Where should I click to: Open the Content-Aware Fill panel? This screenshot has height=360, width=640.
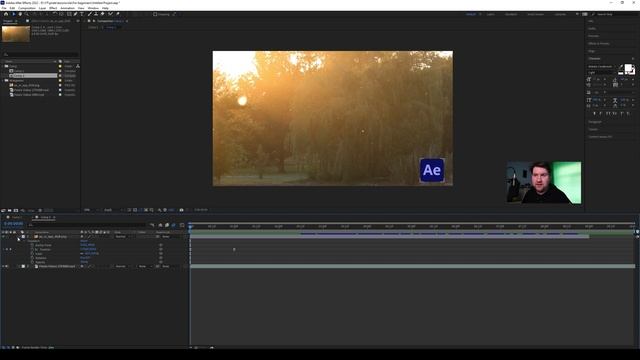tap(600, 137)
